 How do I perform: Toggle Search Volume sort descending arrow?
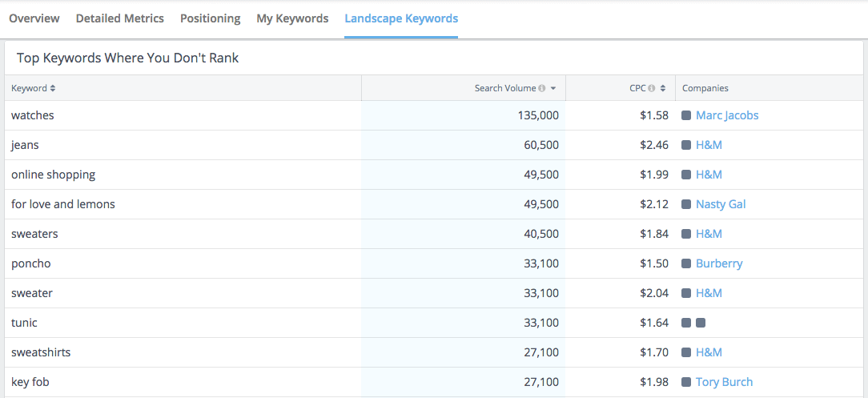point(553,88)
